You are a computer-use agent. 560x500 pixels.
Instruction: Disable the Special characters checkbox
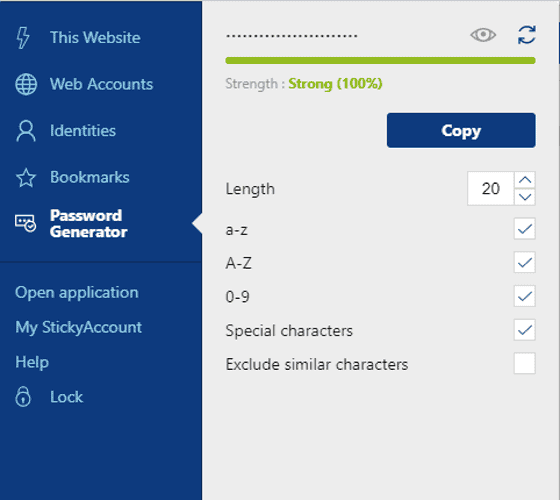point(525,330)
